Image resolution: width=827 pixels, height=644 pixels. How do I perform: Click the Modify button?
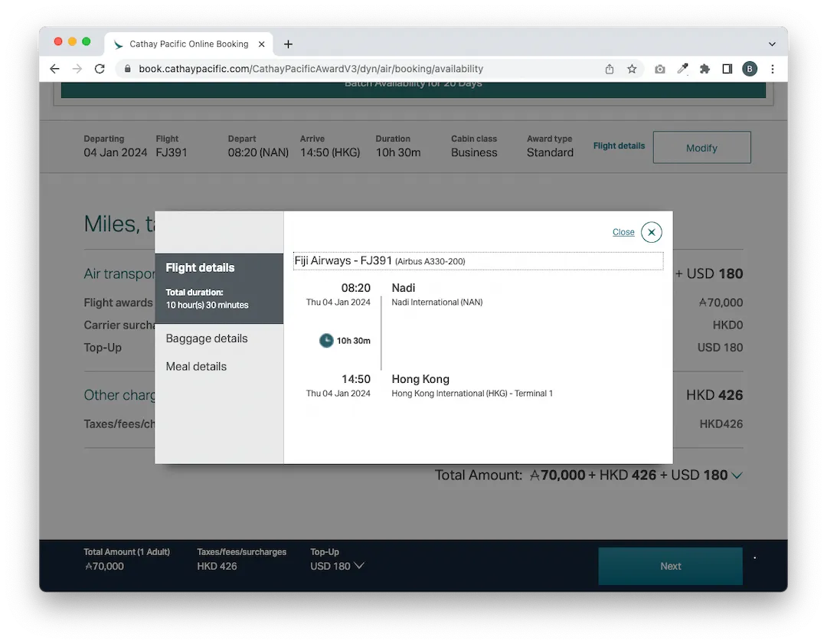702,148
